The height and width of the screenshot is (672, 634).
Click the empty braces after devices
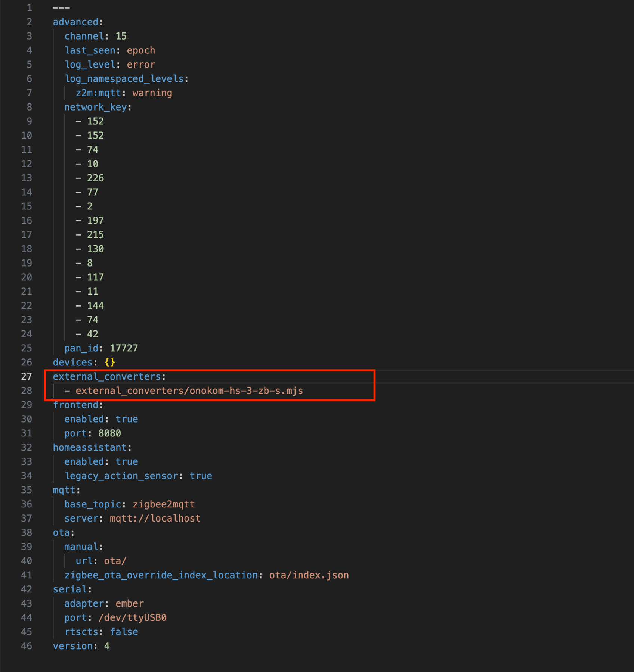(110, 363)
